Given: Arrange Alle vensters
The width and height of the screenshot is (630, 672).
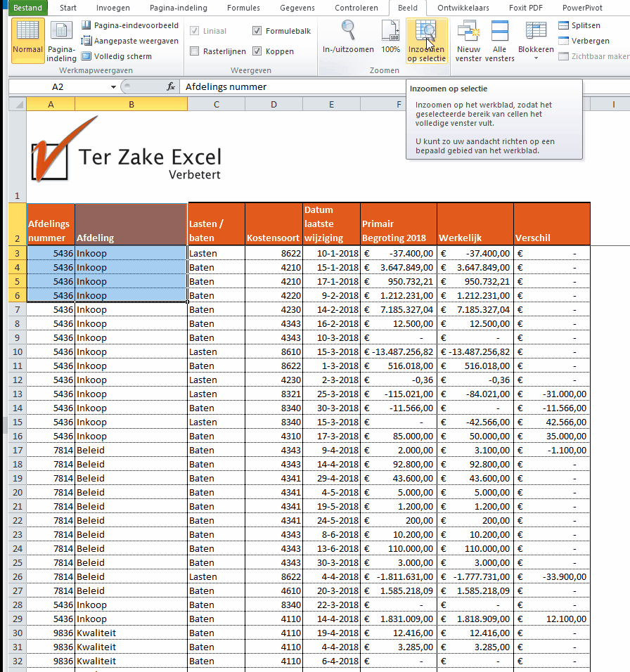Looking at the screenshot, I should 500,41.
